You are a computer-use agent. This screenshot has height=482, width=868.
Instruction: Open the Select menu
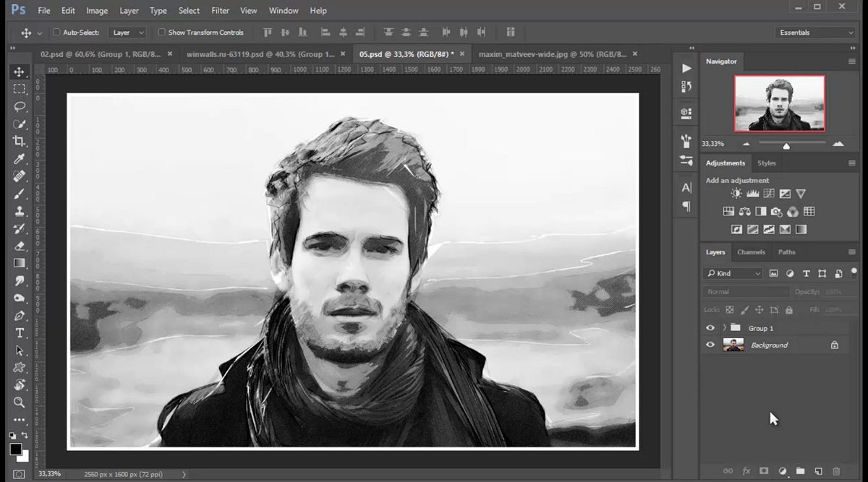[x=189, y=11]
